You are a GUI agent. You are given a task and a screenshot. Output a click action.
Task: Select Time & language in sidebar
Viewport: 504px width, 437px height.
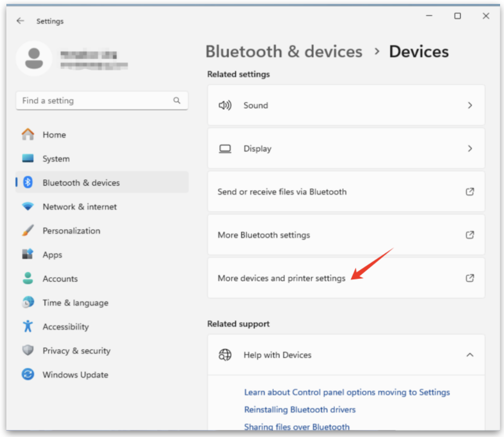pos(75,303)
